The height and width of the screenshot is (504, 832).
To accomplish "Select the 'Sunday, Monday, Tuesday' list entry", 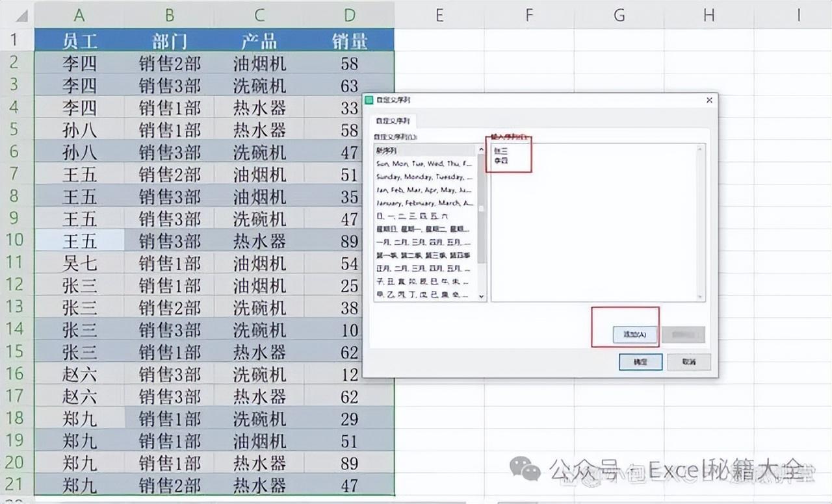I will tap(426, 177).
